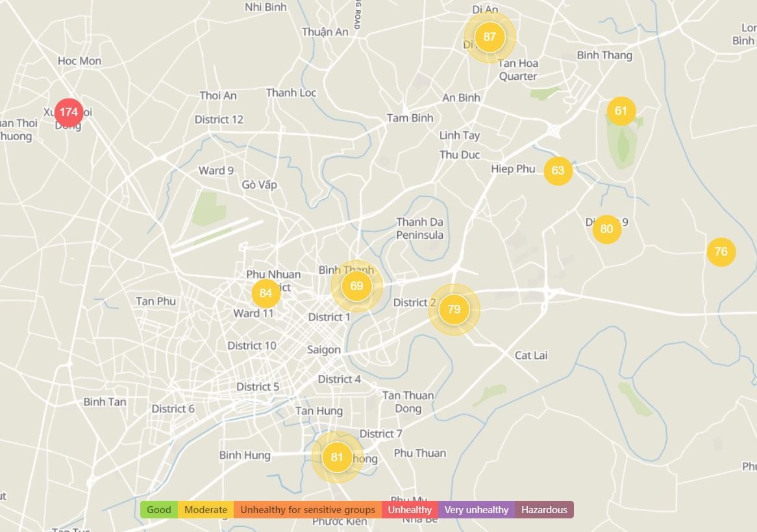The image size is (757, 532).
Task: Select the Hazardous legend segment
Action: (544, 510)
